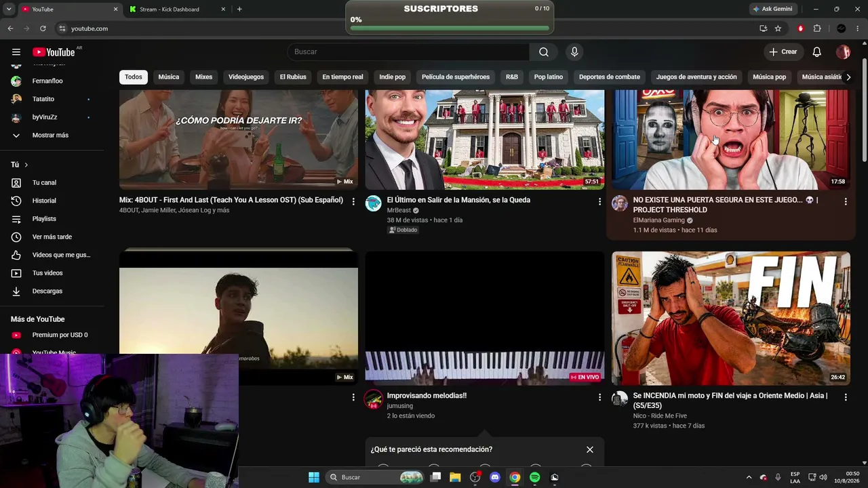Screen dimensions: 868x488
Task: Select the Videojuegos filter chip
Action: pos(246,77)
